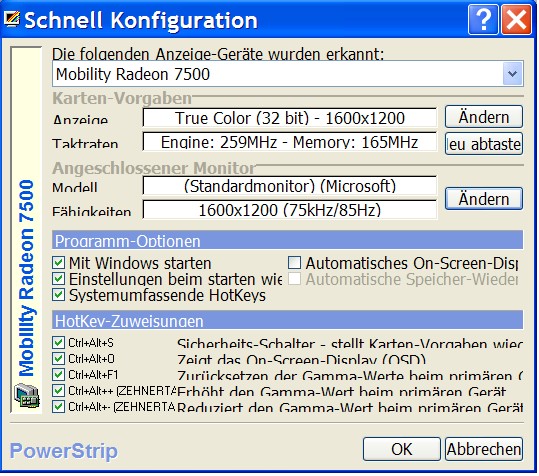This screenshot has width=539, height=476.
Task: Click the Neu abtasten button
Action: point(484,144)
